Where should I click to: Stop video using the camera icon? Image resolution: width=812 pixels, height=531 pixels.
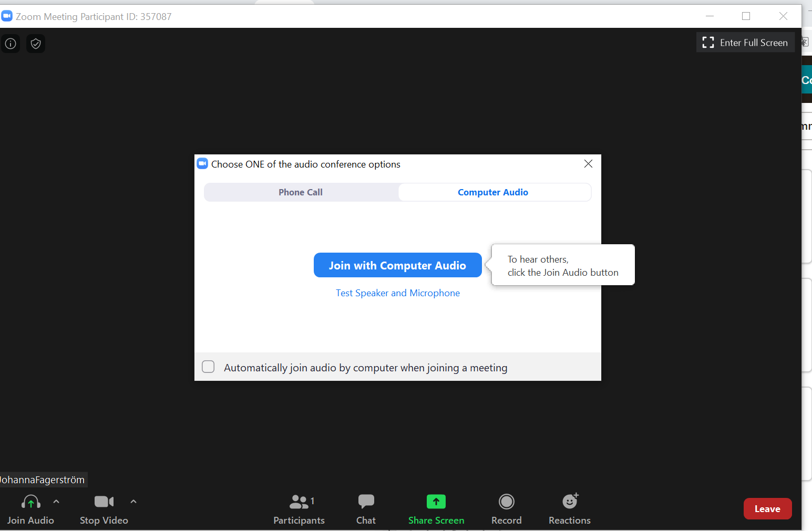tap(104, 502)
